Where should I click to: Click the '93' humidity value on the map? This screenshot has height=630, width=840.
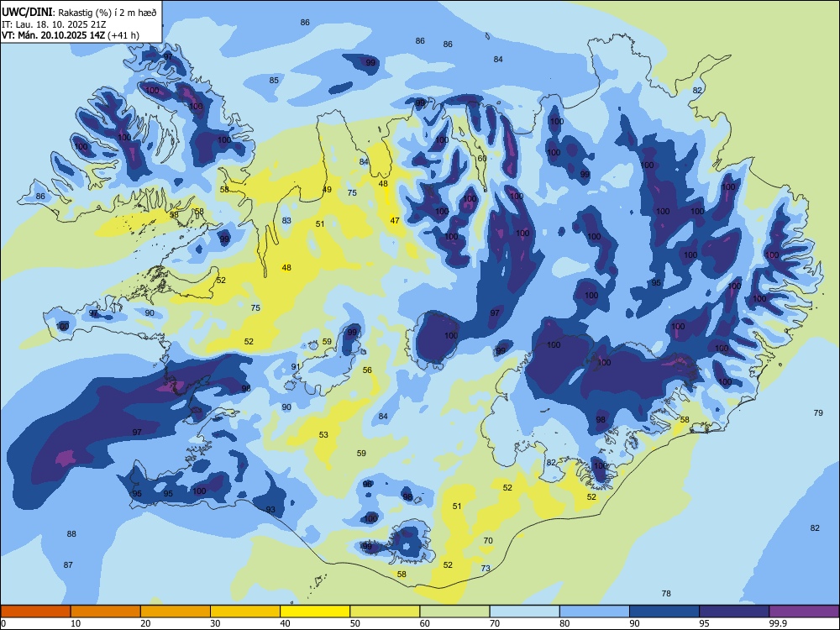pos(270,510)
